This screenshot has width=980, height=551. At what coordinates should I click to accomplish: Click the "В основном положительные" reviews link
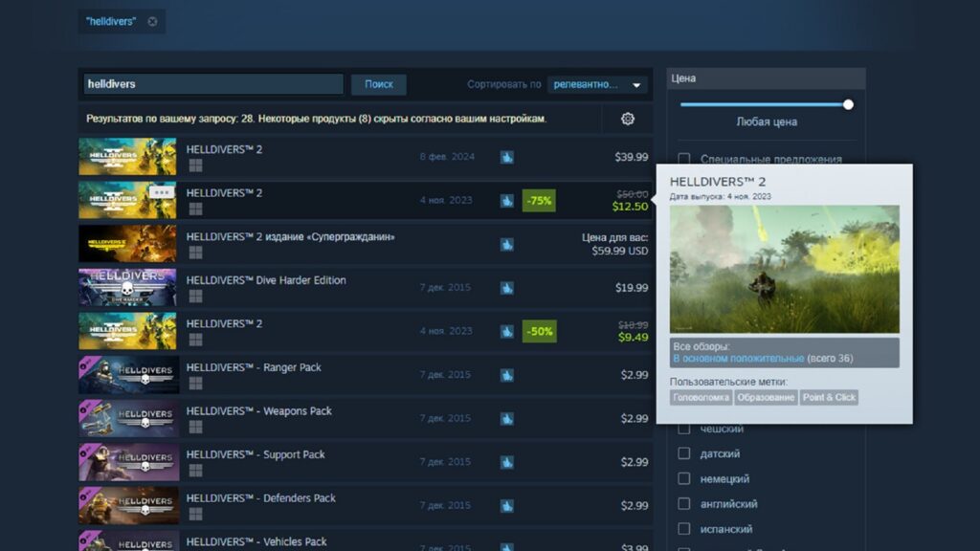point(738,359)
